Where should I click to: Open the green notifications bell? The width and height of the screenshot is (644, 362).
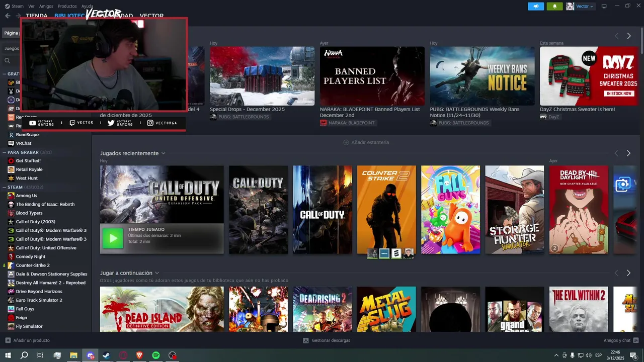(554, 6)
